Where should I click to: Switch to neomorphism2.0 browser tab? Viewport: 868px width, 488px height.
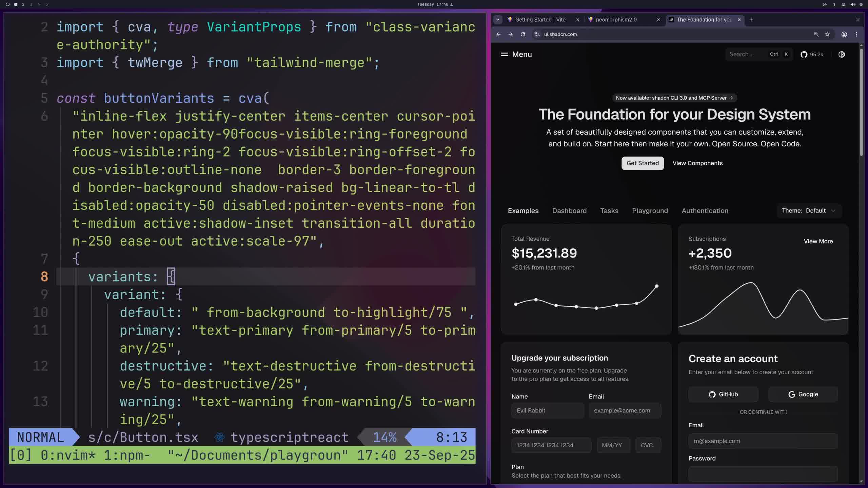(616, 20)
